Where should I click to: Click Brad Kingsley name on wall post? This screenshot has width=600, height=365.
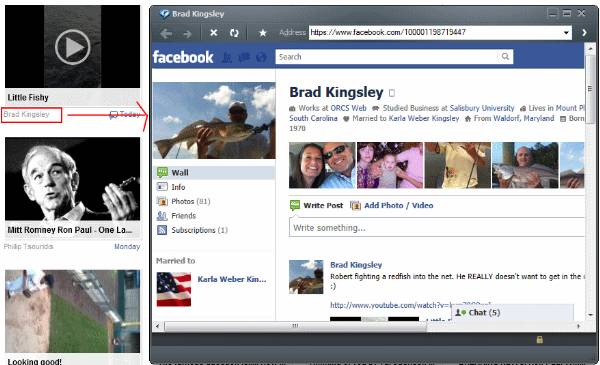tap(356, 265)
